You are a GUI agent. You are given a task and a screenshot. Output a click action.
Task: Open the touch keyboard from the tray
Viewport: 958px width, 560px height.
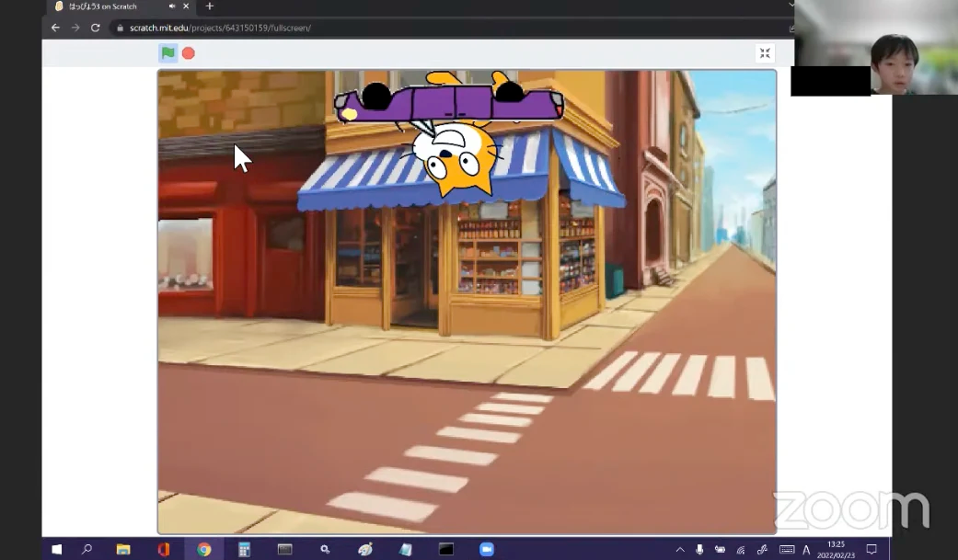click(787, 550)
